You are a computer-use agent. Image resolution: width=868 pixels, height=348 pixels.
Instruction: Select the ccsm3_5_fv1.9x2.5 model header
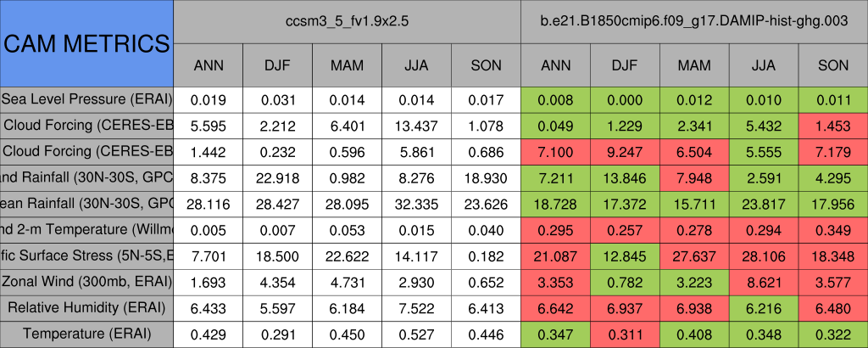(x=347, y=20)
